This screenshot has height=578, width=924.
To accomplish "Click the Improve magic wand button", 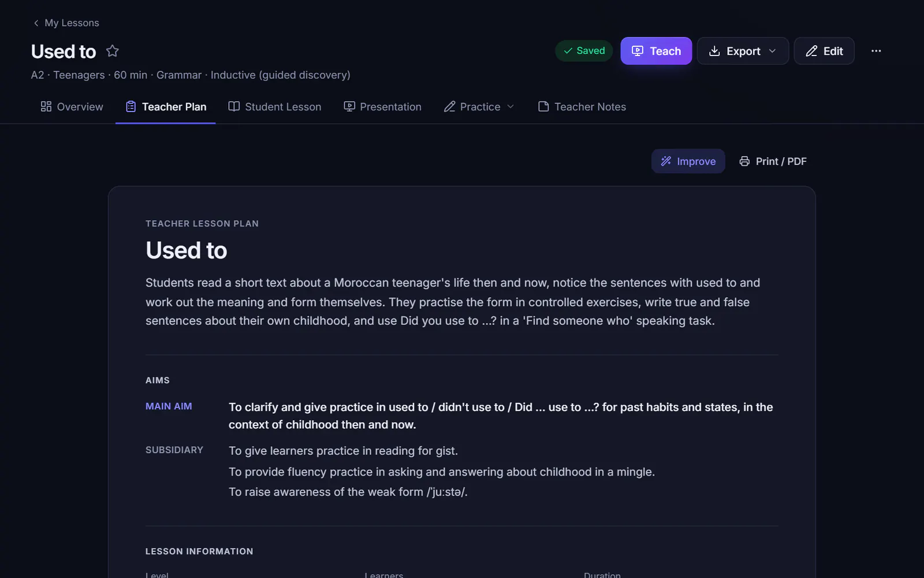I will 688,161.
